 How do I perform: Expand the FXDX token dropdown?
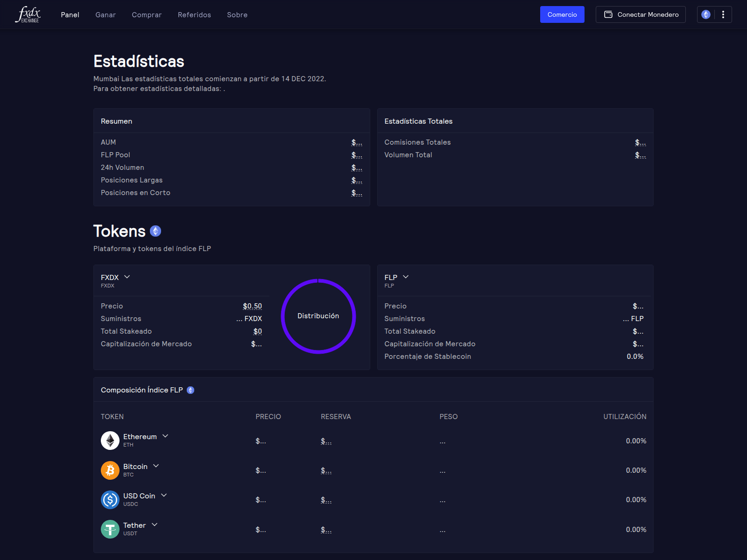click(127, 277)
